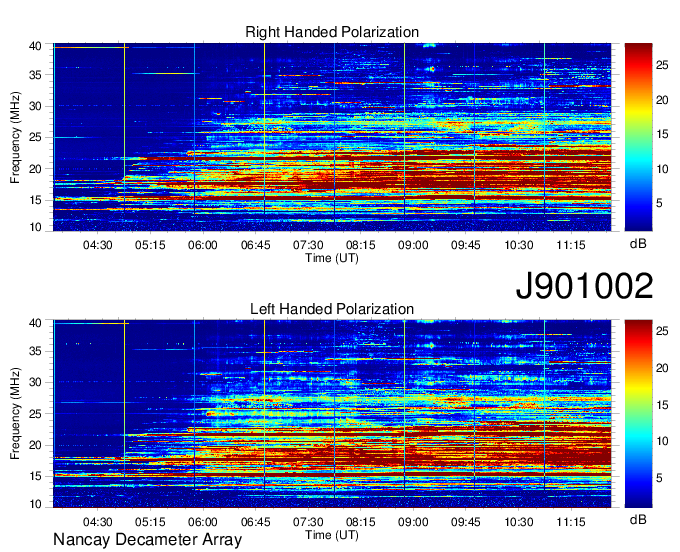Click the 35 MHz tick on the left-handed plot
Screen dimensions: 680x552
click(x=35, y=351)
